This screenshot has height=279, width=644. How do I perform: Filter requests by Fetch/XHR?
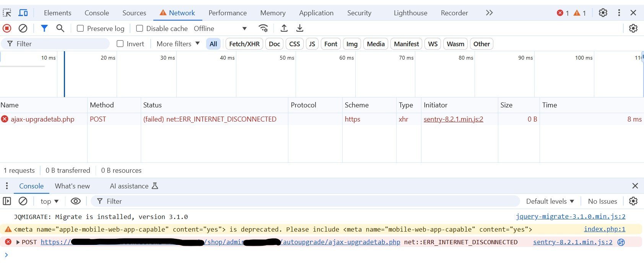point(244,44)
